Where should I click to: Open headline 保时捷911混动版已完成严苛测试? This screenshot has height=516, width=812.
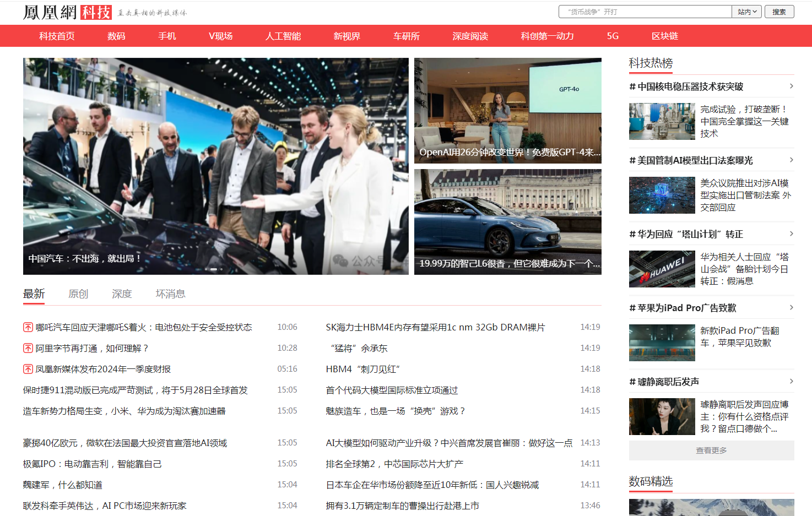[x=136, y=390]
